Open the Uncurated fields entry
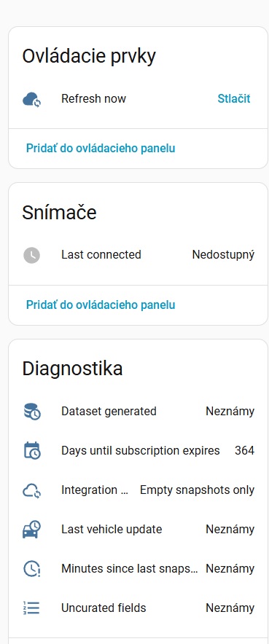The width and height of the screenshot is (269, 644). (138, 608)
